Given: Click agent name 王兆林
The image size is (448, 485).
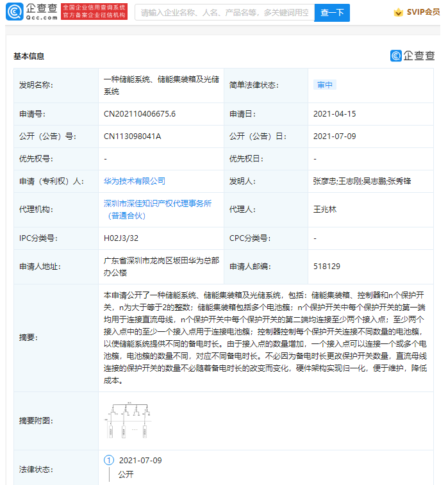Looking at the screenshot, I should (x=325, y=209).
